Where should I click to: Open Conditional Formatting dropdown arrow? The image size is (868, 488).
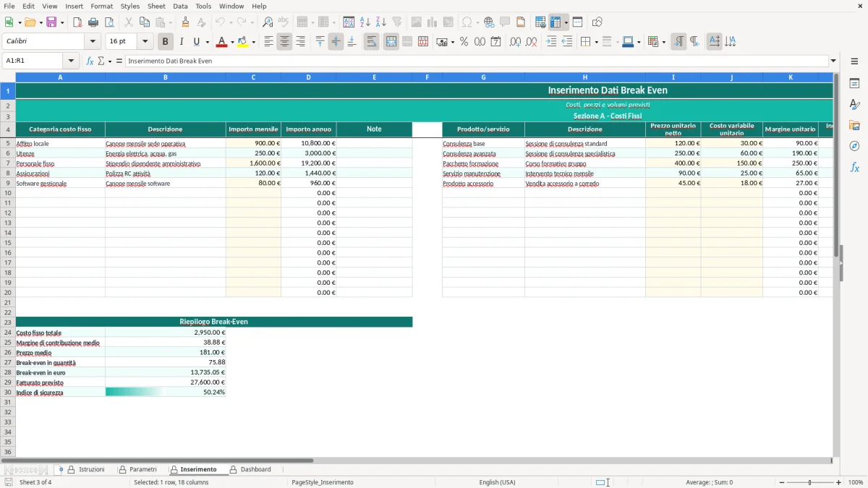point(663,42)
